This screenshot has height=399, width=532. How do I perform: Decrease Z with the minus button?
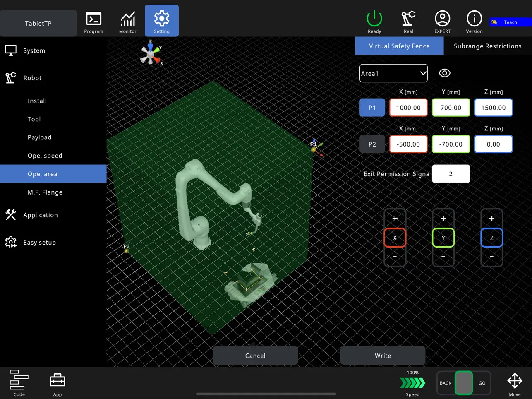coord(492,257)
